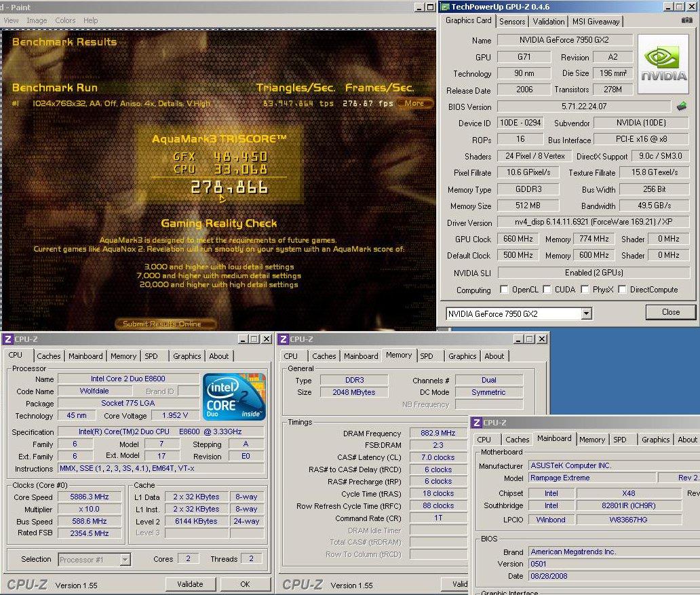Click the BIOS save chip icon
The height and width of the screenshot is (595, 700).
pyautogui.click(x=681, y=107)
